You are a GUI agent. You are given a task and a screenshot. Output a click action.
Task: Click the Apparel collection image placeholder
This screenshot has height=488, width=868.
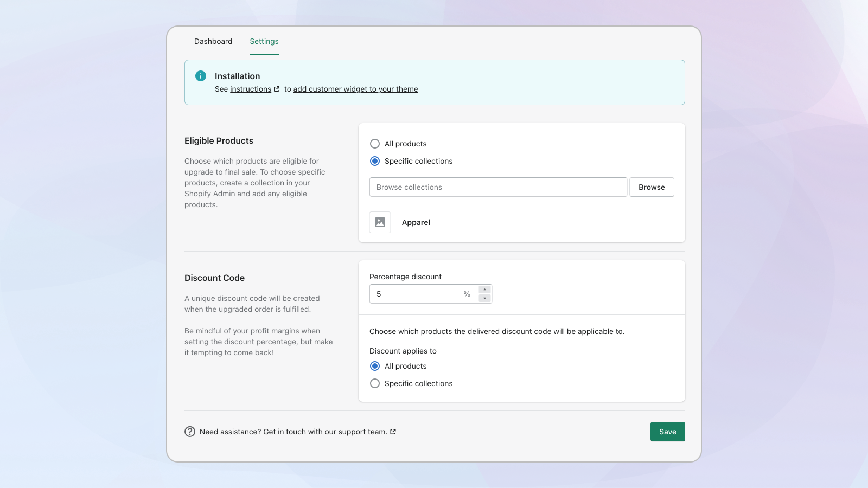[380, 222]
